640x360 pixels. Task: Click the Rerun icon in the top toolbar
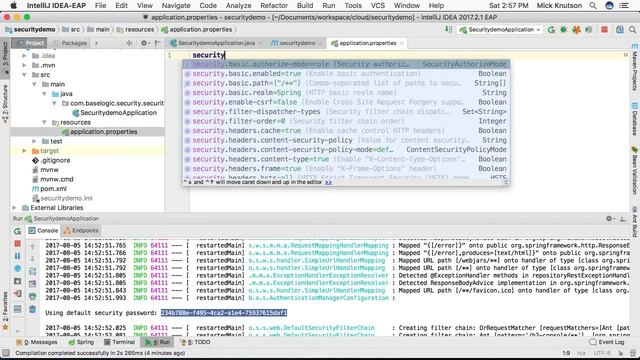click(x=551, y=30)
